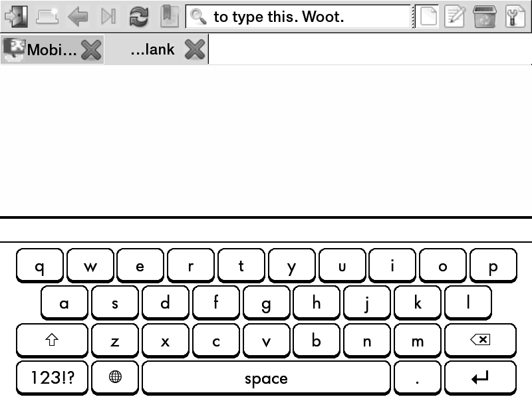Tap the 'z' key on keyboard

(x=115, y=340)
